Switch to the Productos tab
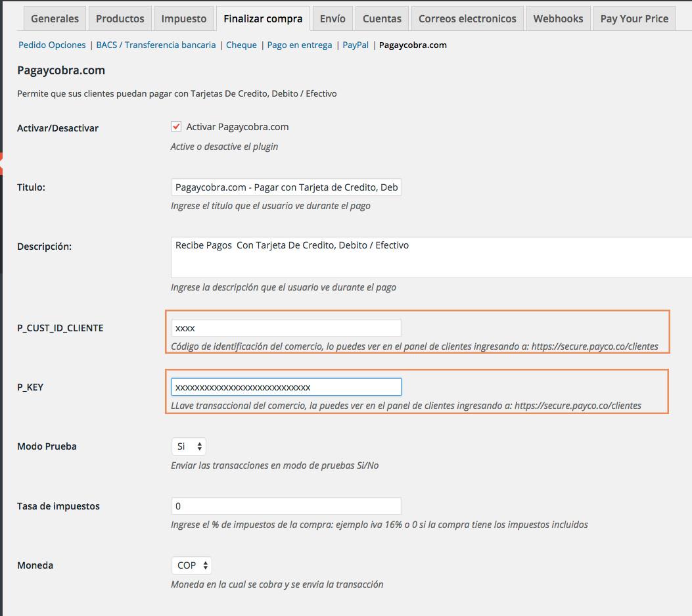The height and width of the screenshot is (616, 692). [x=120, y=18]
